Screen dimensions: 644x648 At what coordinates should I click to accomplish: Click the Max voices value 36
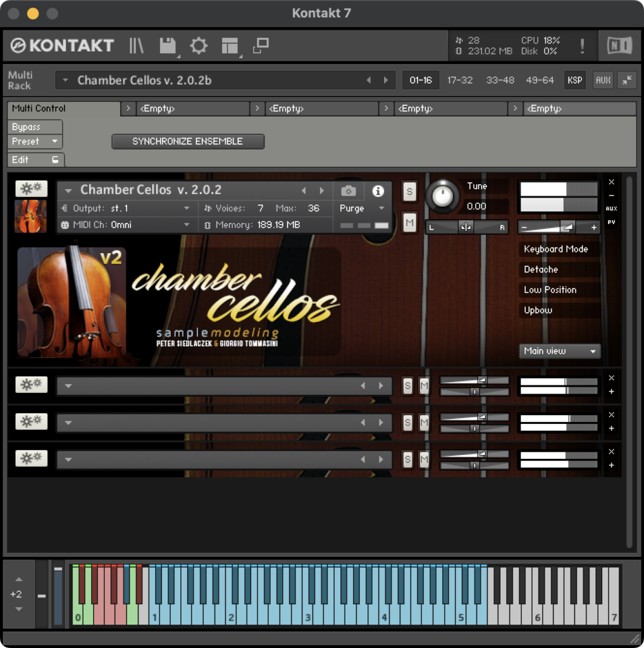coord(314,208)
